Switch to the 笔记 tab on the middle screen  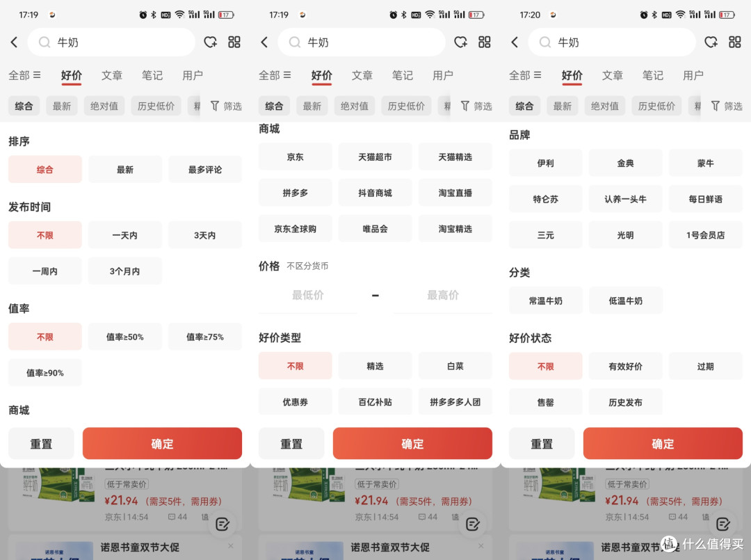click(403, 75)
